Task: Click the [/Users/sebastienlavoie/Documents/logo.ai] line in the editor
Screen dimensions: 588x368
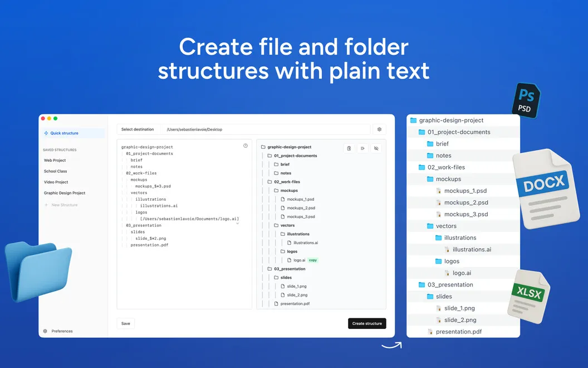Action: coord(189,219)
